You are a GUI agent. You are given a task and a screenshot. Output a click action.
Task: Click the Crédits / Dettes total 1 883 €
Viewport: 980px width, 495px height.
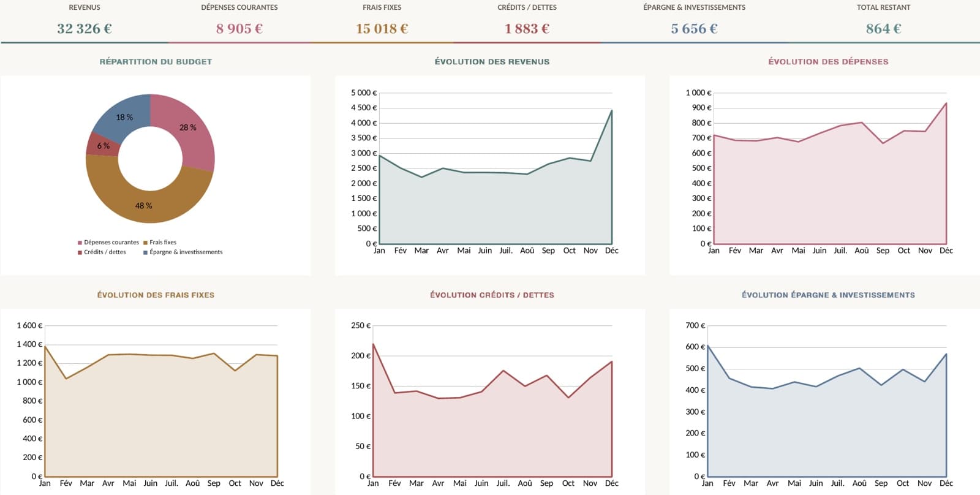(x=527, y=29)
